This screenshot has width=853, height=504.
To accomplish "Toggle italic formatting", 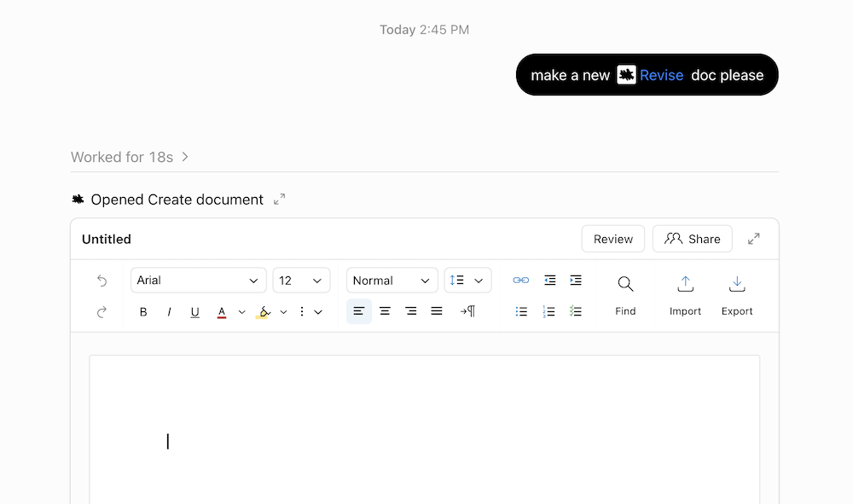I will tap(169, 312).
